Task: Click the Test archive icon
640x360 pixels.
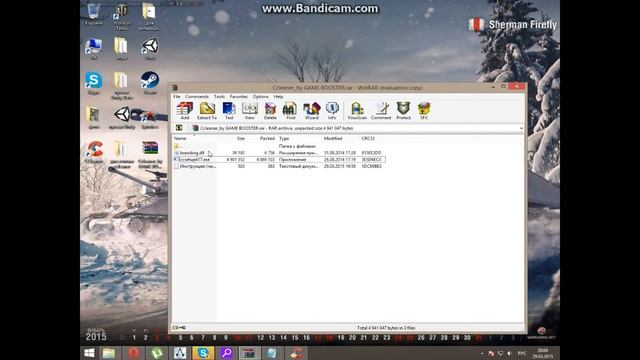Action: (229, 111)
